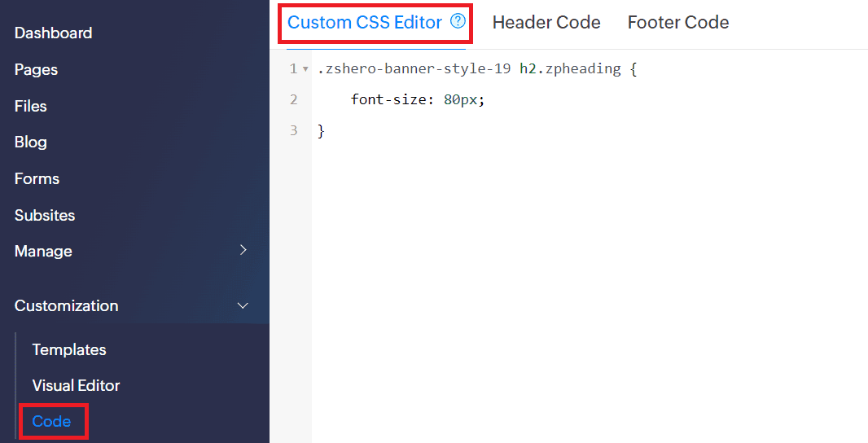
Task: Open Templates under Customization
Action: point(69,349)
